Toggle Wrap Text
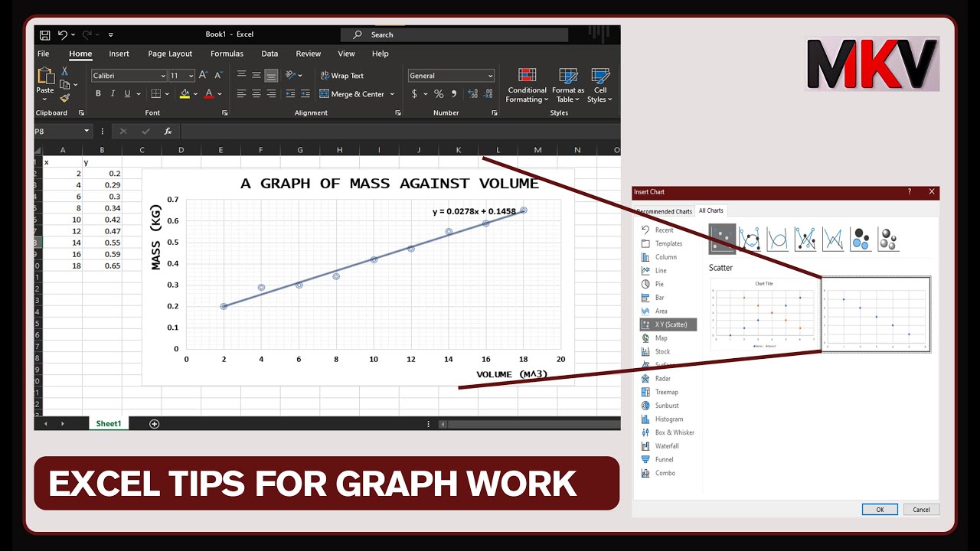 [341, 76]
